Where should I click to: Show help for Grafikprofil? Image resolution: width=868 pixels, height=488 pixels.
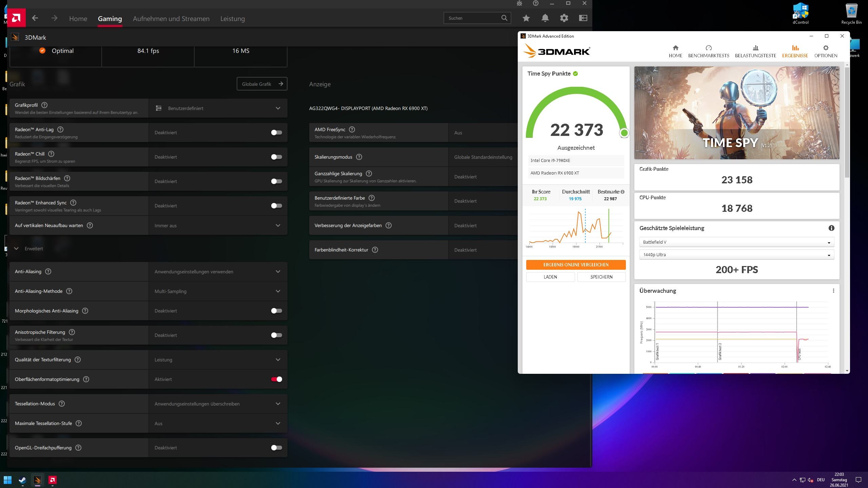[x=44, y=105]
